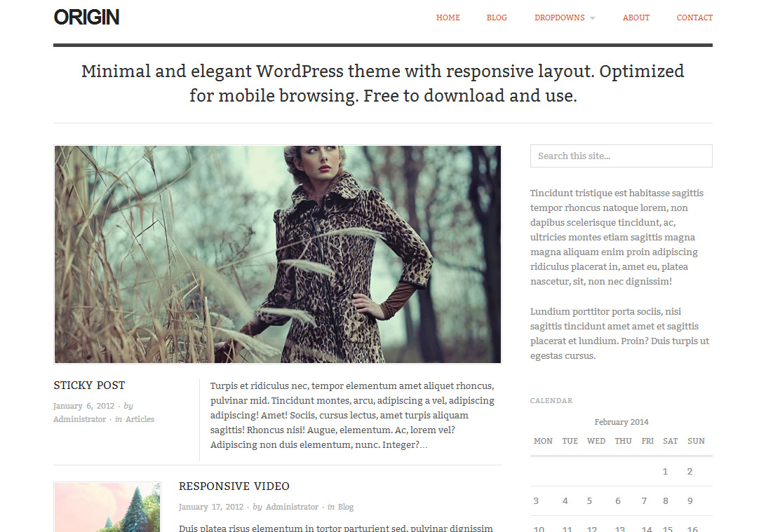Go to the BLOG page
Viewport: 766px width, 532px height.
coord(497,18)
